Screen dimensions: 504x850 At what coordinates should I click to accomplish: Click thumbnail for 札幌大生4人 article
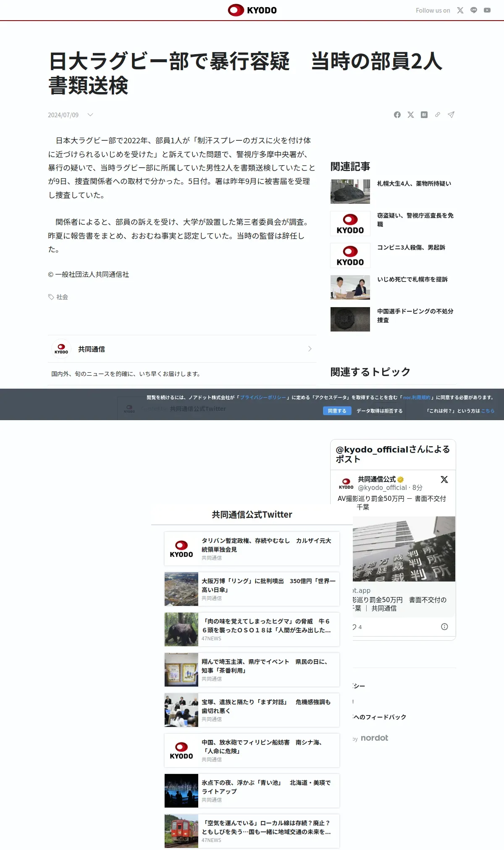click(x=350, y=192)
